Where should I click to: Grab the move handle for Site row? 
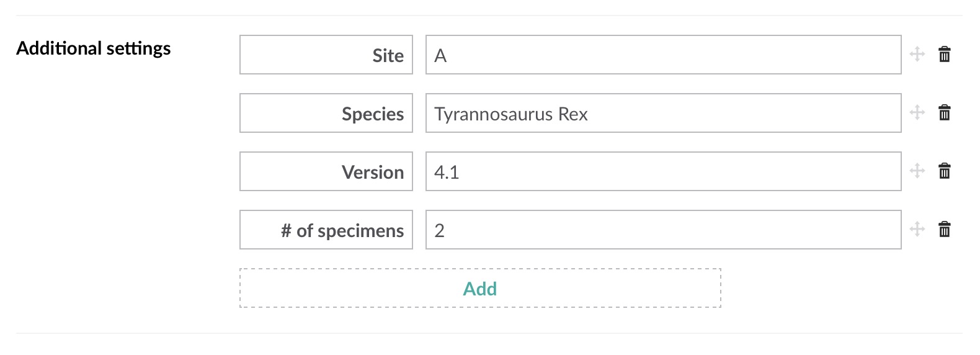click(917, 55)
